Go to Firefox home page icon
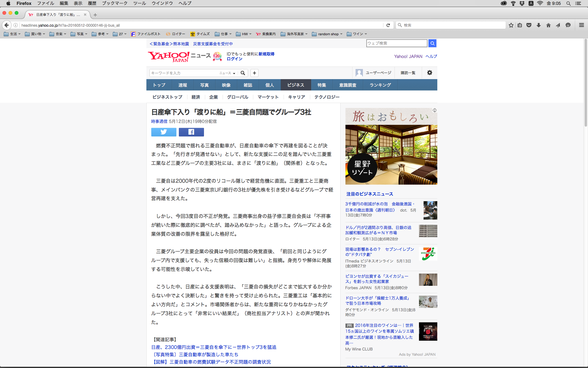Viewport: 588px width, 368px height. coord(548,25)
